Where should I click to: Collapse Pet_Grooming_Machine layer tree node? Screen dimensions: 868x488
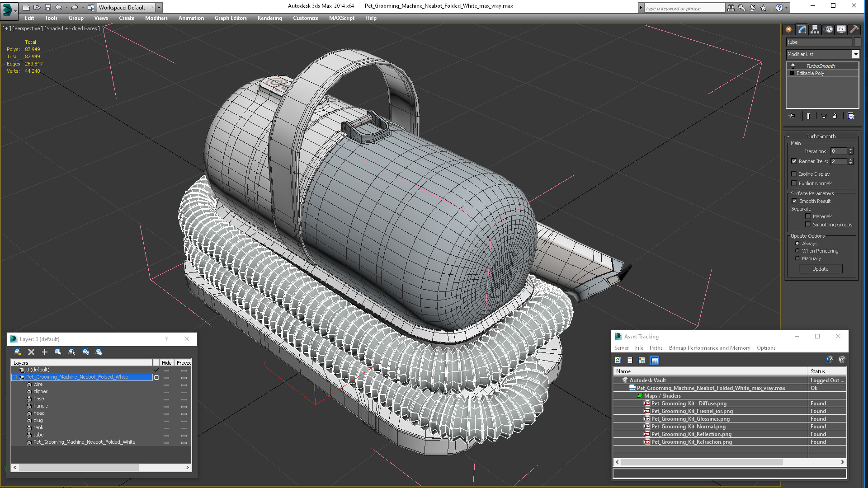[14, 377]
